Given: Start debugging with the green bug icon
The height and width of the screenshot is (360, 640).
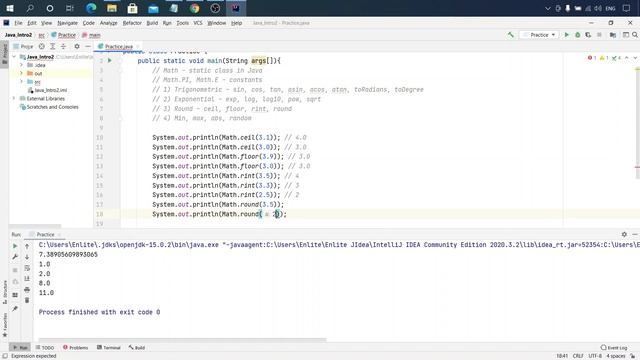Looking at the screenshot, I should (x=578, y=35).
